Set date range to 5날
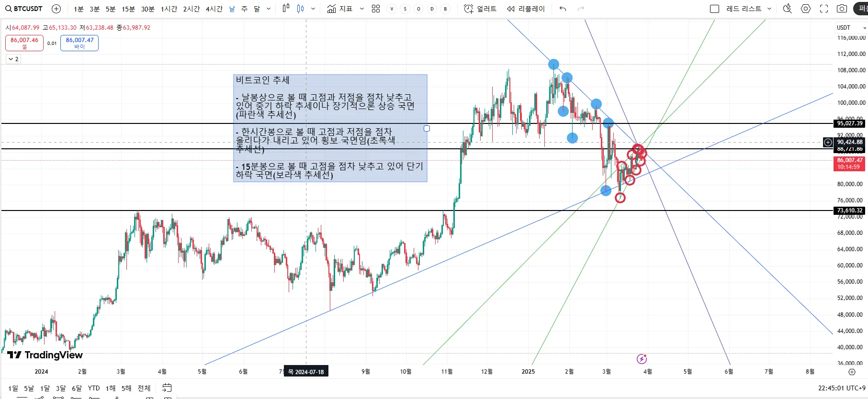 [x=29, y=388]
